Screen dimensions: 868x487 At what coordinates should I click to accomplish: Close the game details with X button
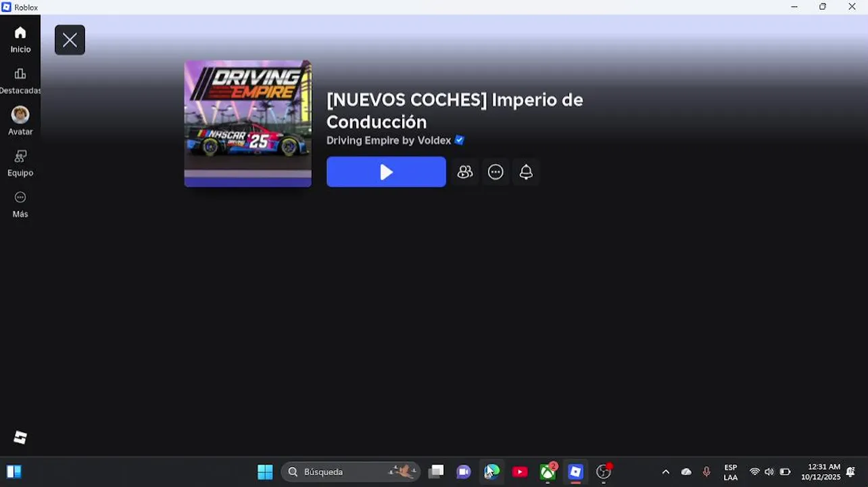click(x=70, y=40)
